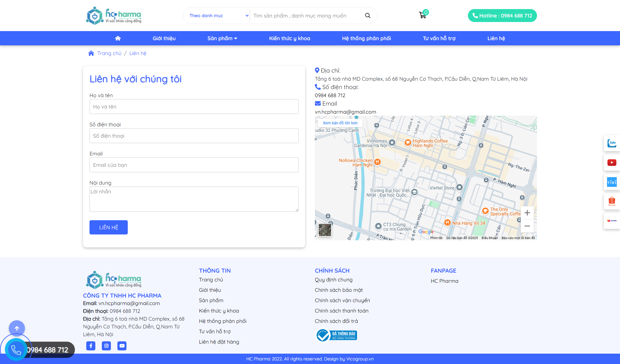Click the Hotline 0984 688 712 button

tap(502, 16)
